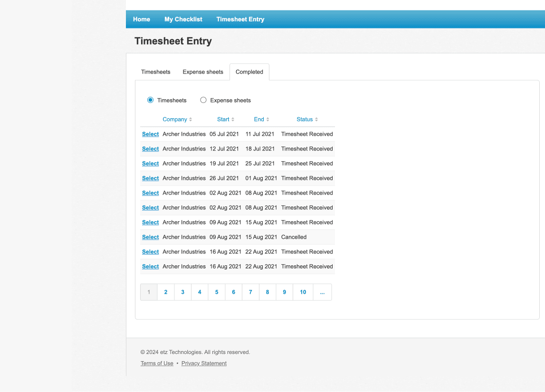Choose the Expense sheets radio button

tap(203, 100)
